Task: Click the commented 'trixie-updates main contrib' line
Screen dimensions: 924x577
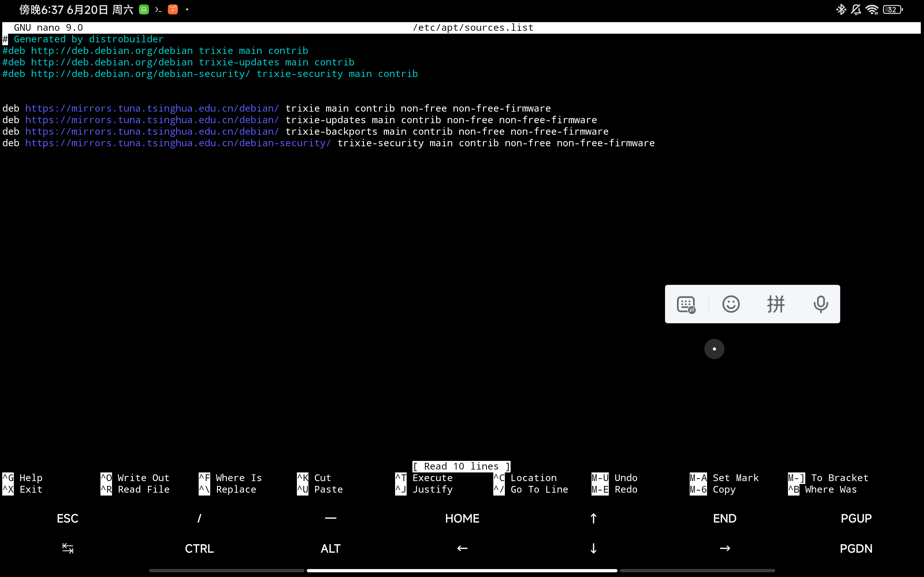Action: [178, 62]
